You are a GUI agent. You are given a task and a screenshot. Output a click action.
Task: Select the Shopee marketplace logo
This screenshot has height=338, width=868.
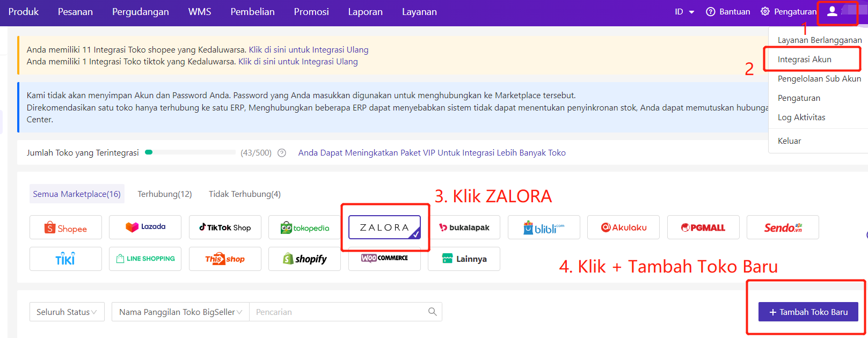coord(65,227)
